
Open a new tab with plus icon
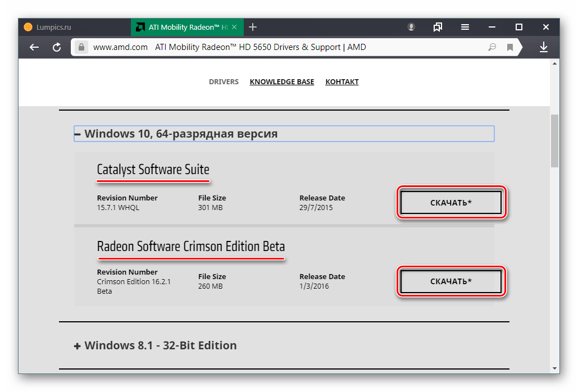[253, 27]
